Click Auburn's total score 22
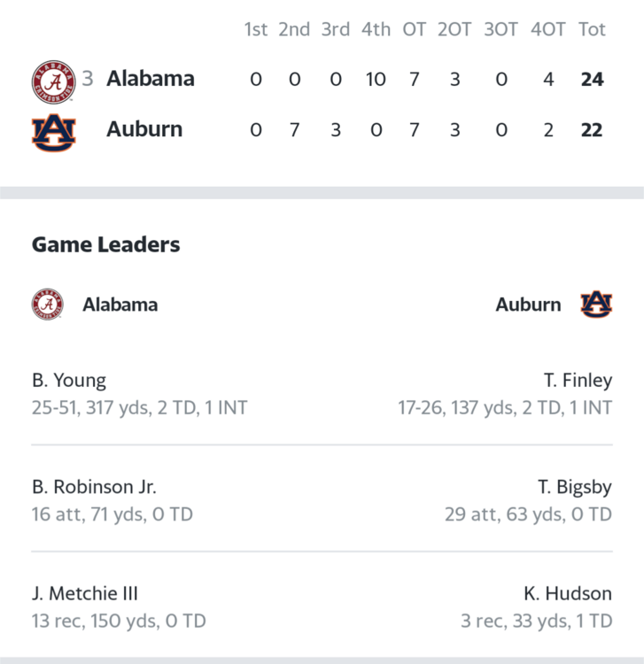644x664 pixels. [592, 130]
